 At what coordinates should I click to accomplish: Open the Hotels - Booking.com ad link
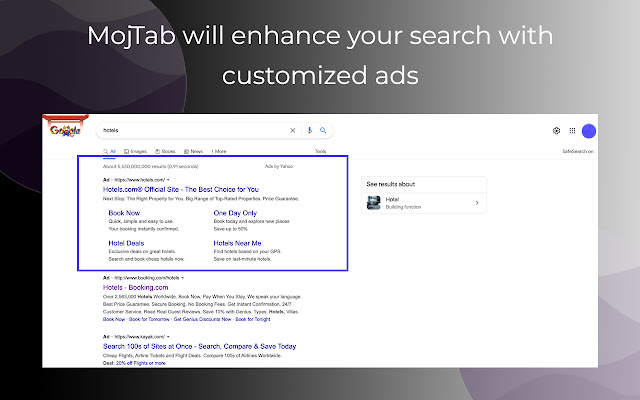tap(136, 287)
